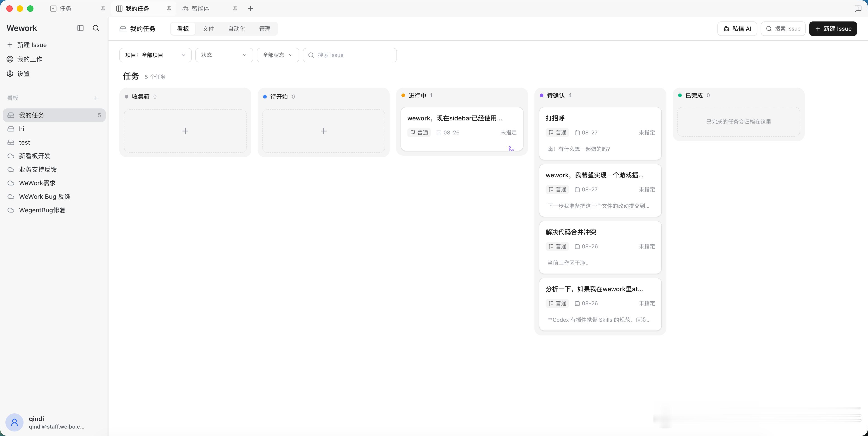Click the black 新建 Issue button
868x436 pixels.
[833, 29]
